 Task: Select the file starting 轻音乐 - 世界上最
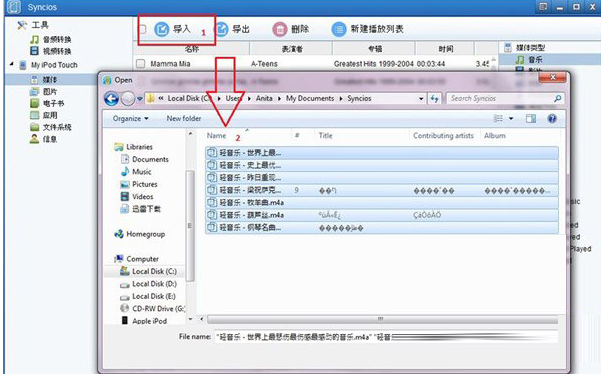point(382,153)
